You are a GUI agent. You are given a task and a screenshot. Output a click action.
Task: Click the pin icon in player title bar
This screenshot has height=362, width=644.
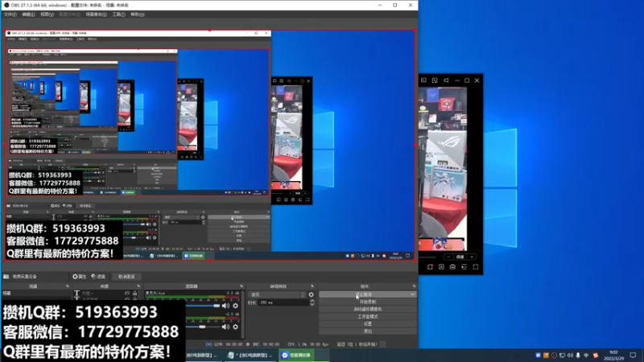(x=446, y=80)
